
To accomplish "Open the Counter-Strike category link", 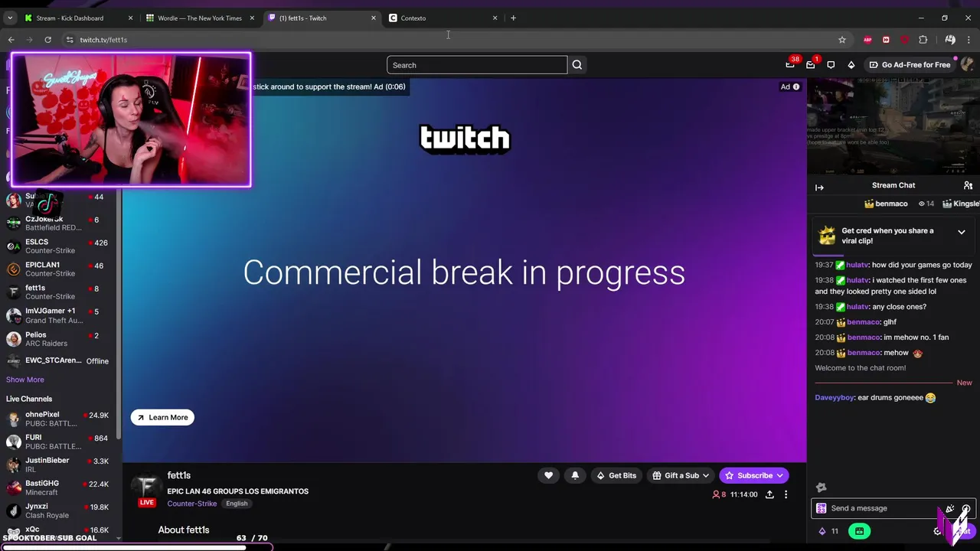I will tap(191, 504).
